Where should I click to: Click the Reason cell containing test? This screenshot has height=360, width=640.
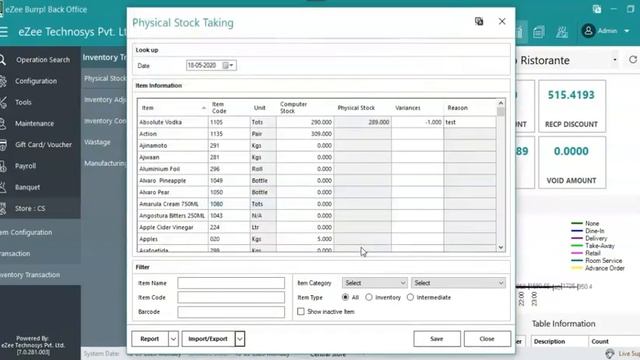pyautogui.click(x=469, y=122)
